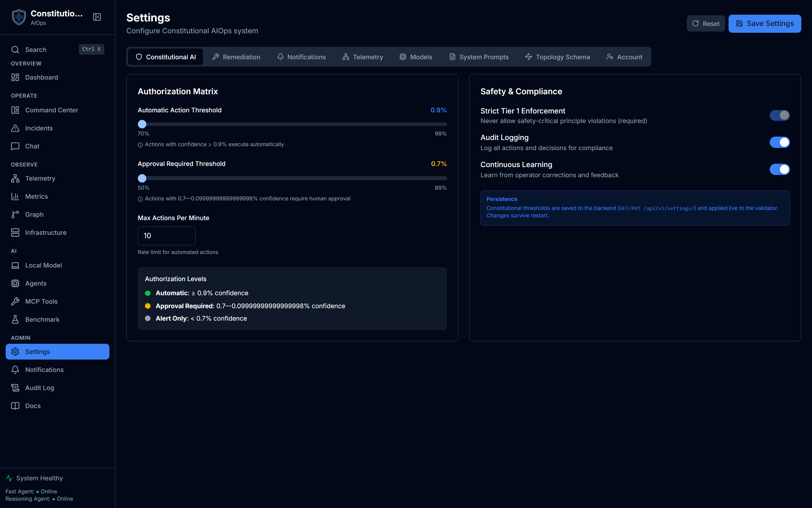The height and width of the screenshot is (508, 812).
Task: Click the Automatic Action Threshold slider handle
Action: (x=142, y=124)
